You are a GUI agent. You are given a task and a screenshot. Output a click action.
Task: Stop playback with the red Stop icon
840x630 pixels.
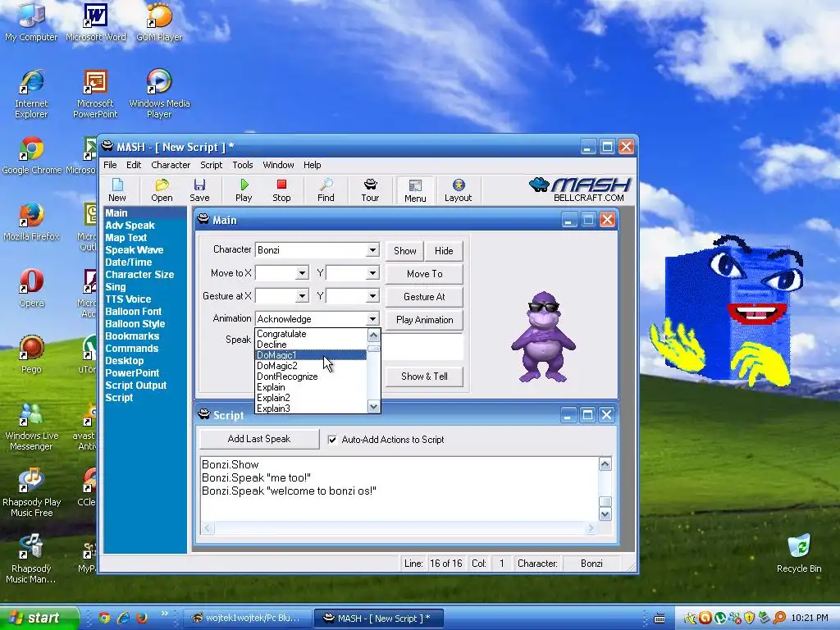(281, 190)
